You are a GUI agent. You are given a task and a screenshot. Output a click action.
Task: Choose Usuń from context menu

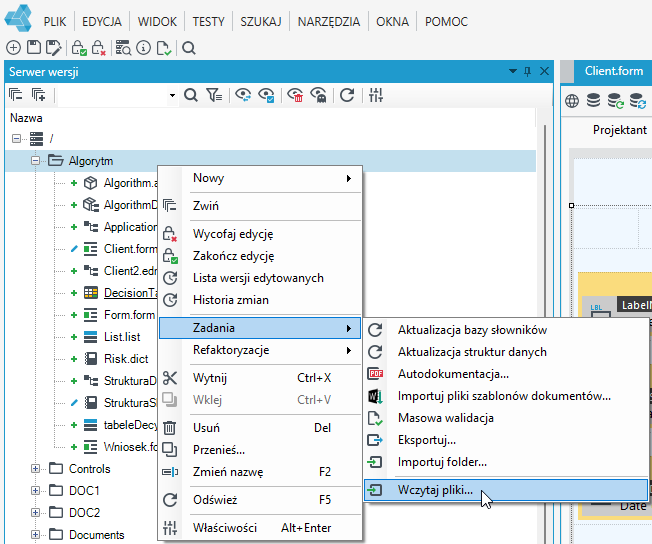point(260,428)
